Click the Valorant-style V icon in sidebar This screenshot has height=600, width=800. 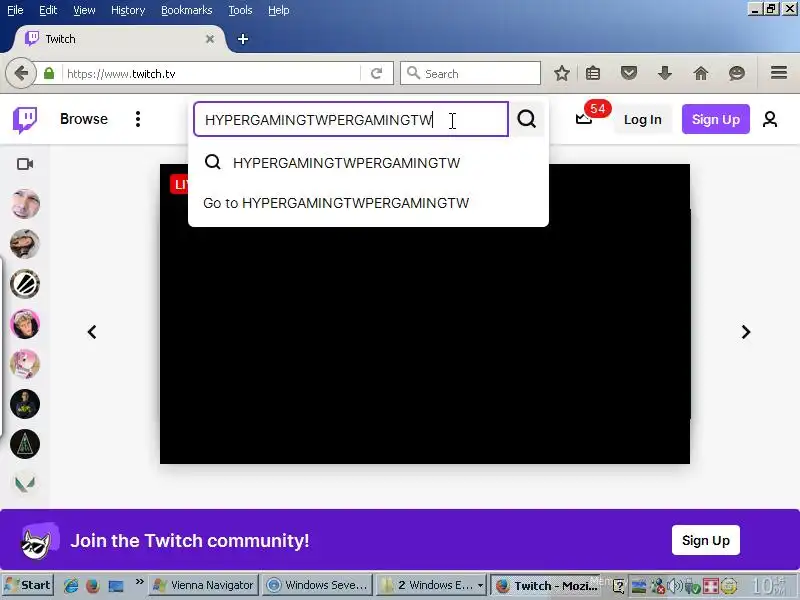(25, 483)
